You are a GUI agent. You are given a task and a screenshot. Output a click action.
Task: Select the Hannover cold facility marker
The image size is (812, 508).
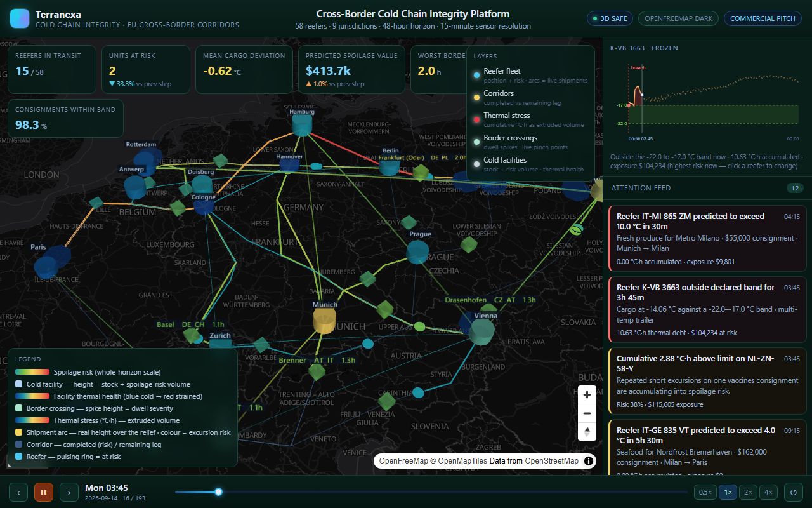click(x=289, y=166)
